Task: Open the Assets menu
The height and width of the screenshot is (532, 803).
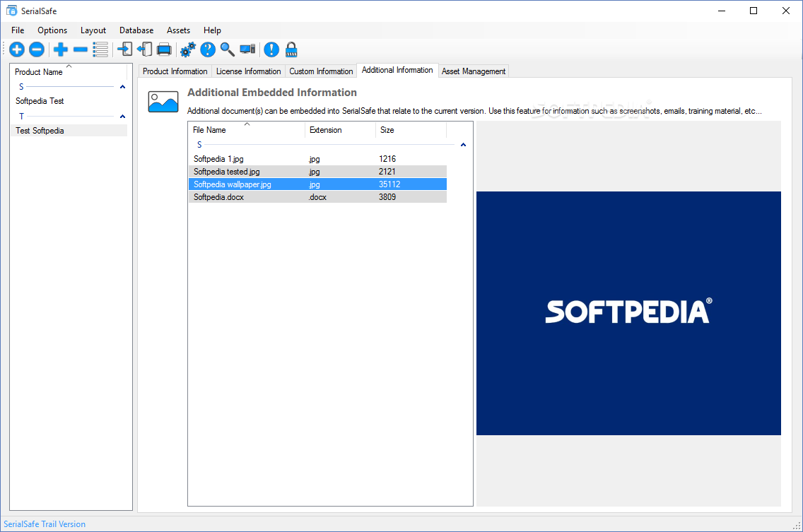Action: [x=178, y=30]
